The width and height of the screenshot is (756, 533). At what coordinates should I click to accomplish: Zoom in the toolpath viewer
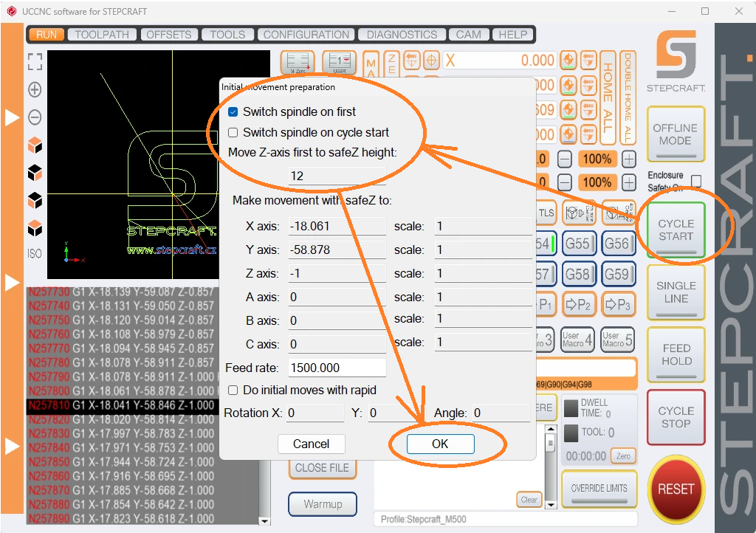coord(35,89)
